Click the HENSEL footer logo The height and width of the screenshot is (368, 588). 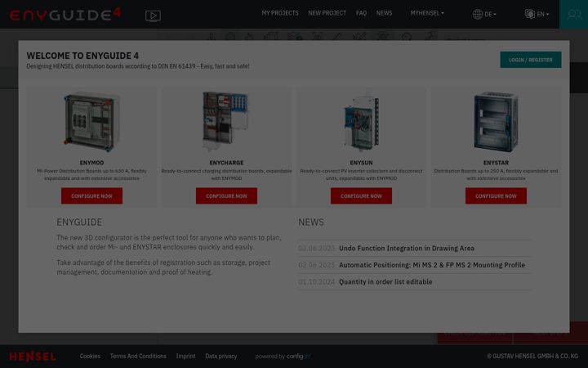(33, 357)
